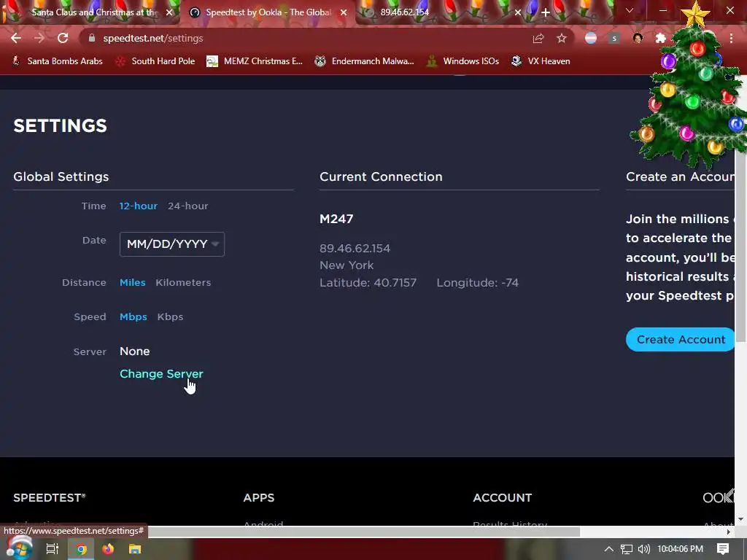Open the Windows Start button
Image resolution: width=747 pixels, height=560 pixels.
click(19, 549)
